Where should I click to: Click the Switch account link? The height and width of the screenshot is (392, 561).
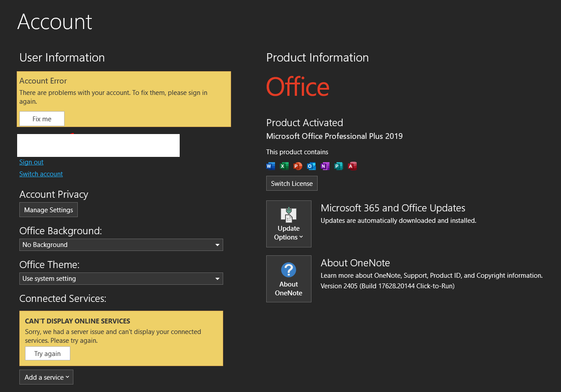pos(41,174)
